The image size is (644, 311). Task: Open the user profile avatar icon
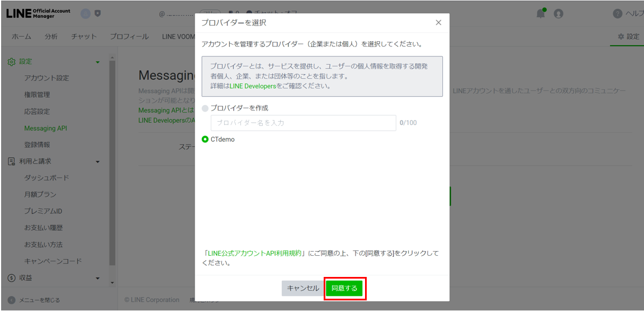(558, 14)
